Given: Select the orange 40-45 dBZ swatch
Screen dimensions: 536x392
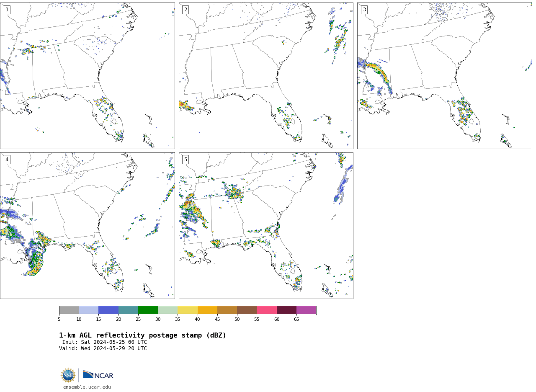Looking at the screenshot, I should 207,310.
